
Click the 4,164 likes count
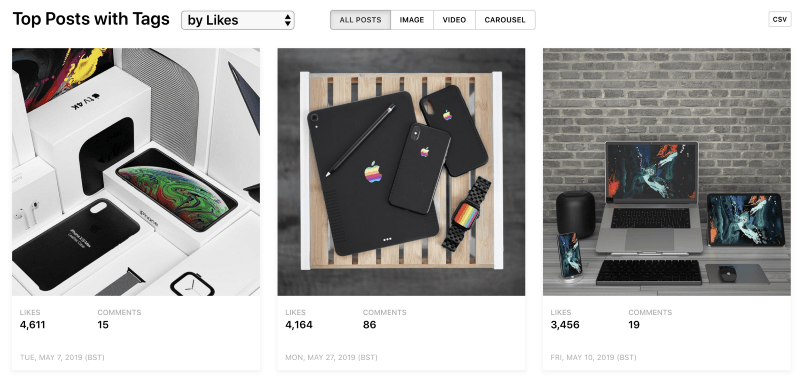(299, 325)
